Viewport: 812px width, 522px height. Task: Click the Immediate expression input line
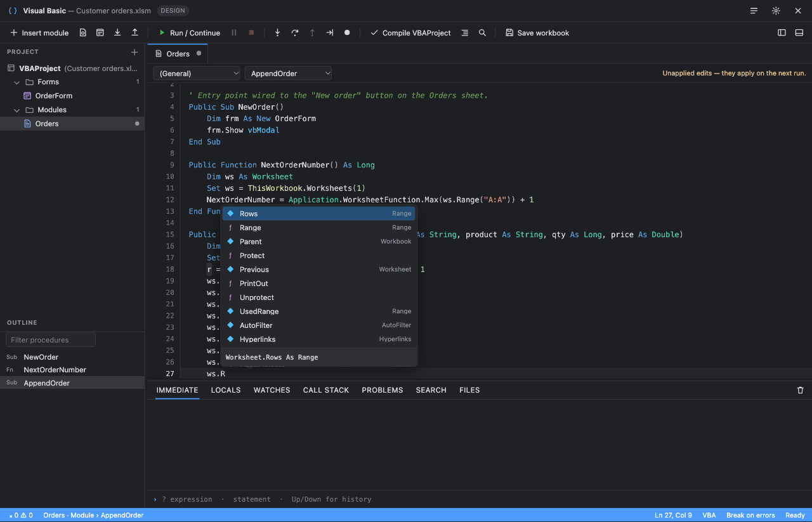(479, 499)
